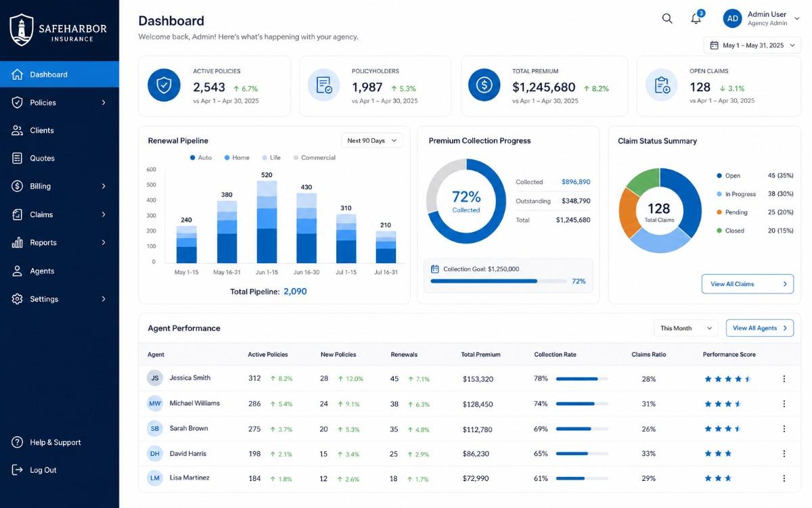Open Help & Support in the sidebar
The image size is (812, 508).
[60, 442]
